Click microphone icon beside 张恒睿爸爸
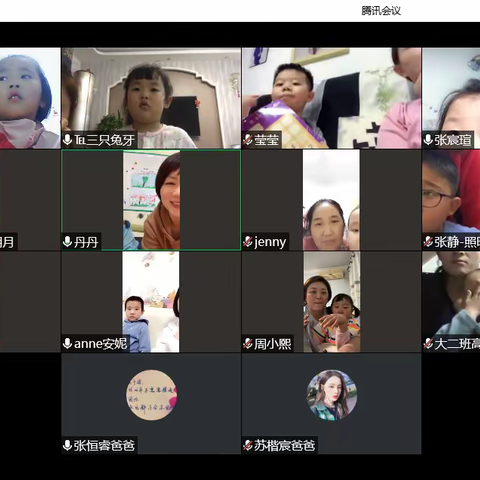 pos(67,445)
